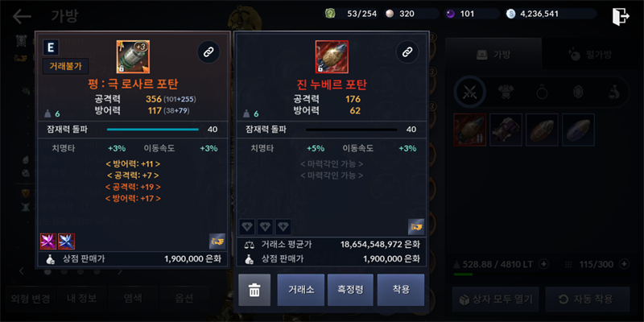Viewport: 644px width, 322px height.
Task: Expand inventory slots with the 115/300 plus
Action: tap(624, 264)
